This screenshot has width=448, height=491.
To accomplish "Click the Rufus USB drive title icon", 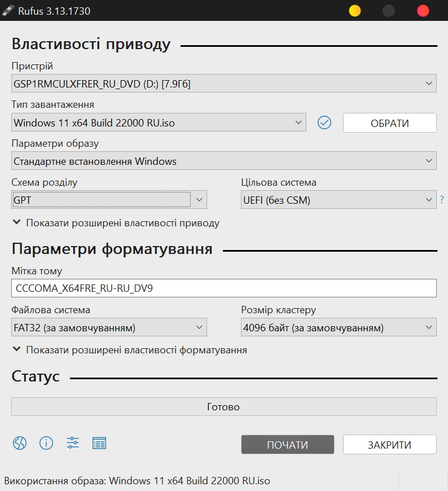I will tap(8, 11).
